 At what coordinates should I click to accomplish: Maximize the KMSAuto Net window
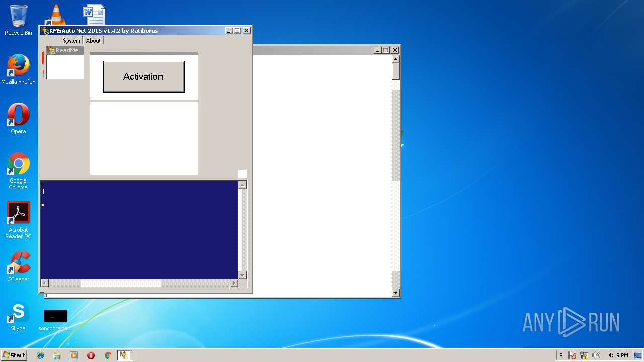click(237, 31)
